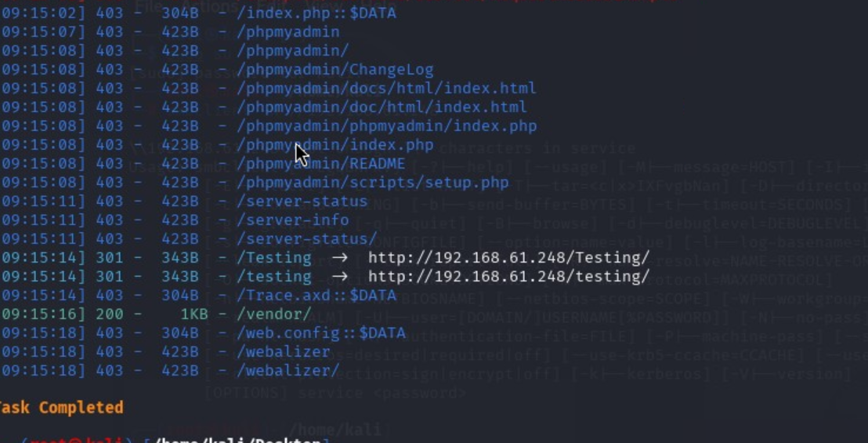Click the 343B size on the /Testing line

tap(179, 258)
